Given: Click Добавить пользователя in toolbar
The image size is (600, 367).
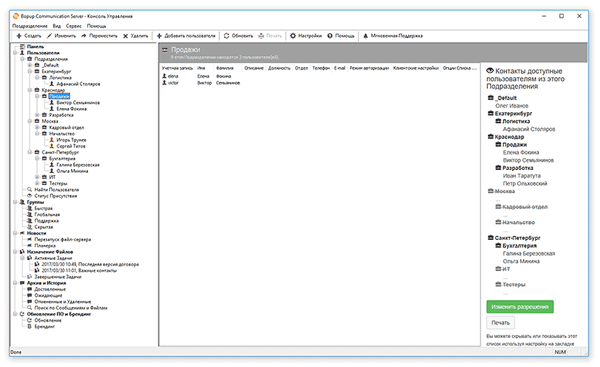Looking at the screenshot, I should pos(186,36).
